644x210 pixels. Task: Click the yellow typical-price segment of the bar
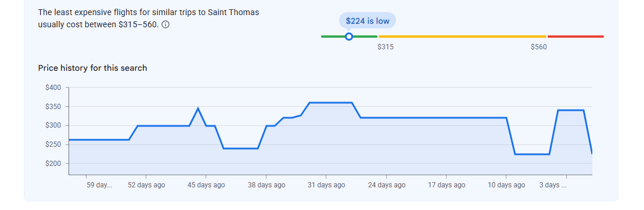[462, 37]
